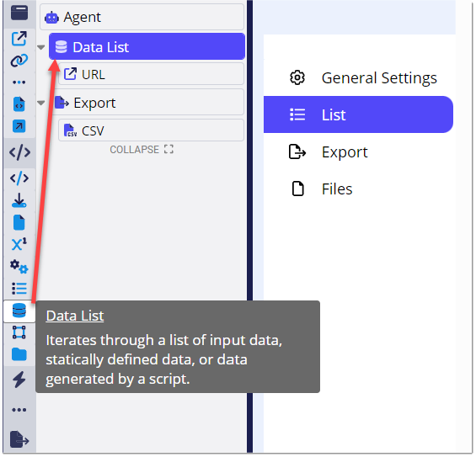The image size is (476, 457).
Task: Click the COLLAPSE button under the tree
Action: coord(142,150)
